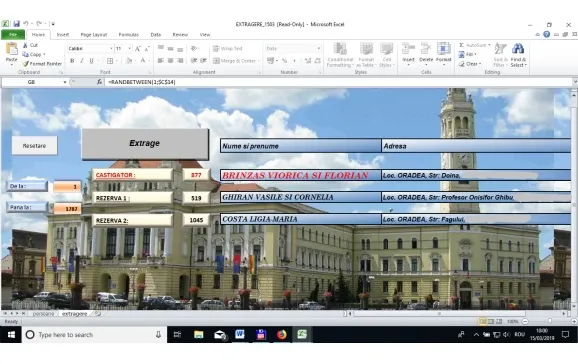Click the Increase Indent icon

[203, 61]
